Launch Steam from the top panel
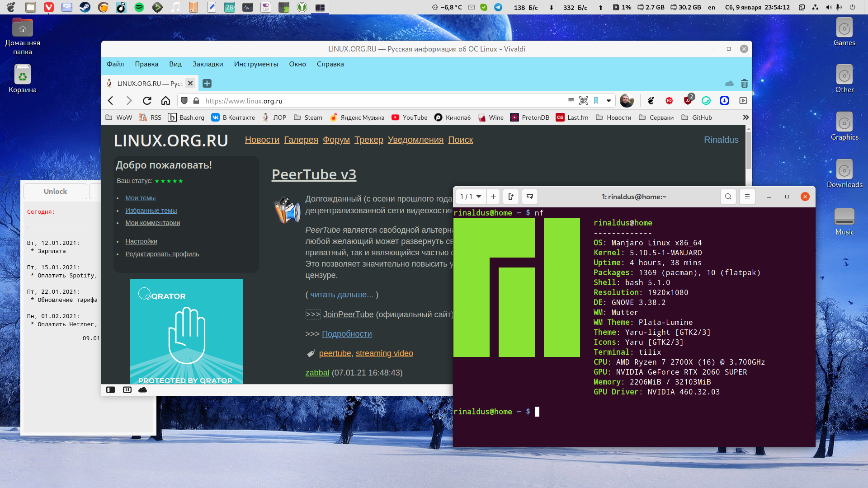868x488 pixels. pyautogui.click(x=85, y=7)
